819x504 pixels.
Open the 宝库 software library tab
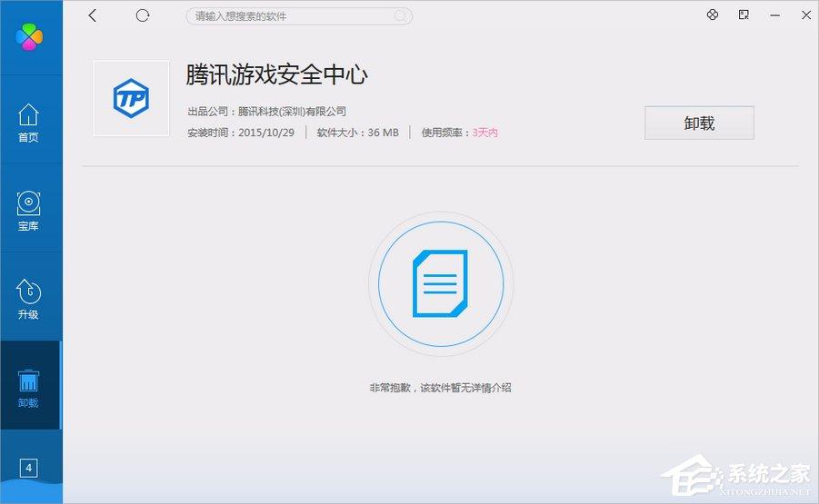point(29,211)
